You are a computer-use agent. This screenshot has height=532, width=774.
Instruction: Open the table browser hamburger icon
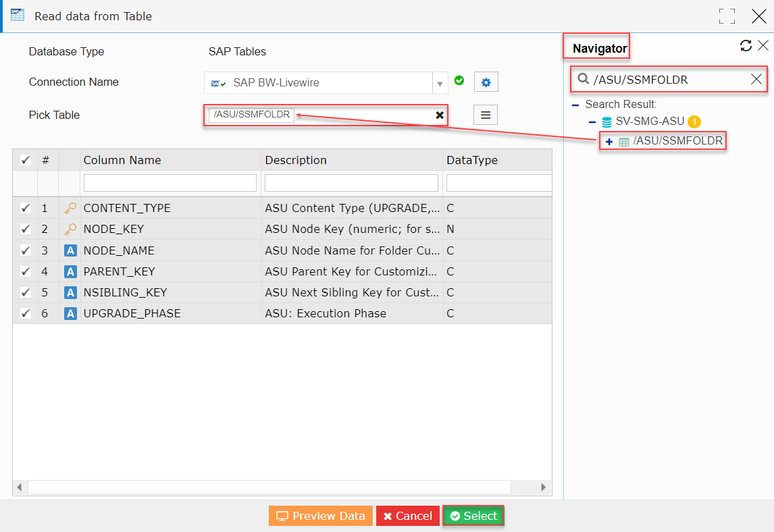coord(485,114)
